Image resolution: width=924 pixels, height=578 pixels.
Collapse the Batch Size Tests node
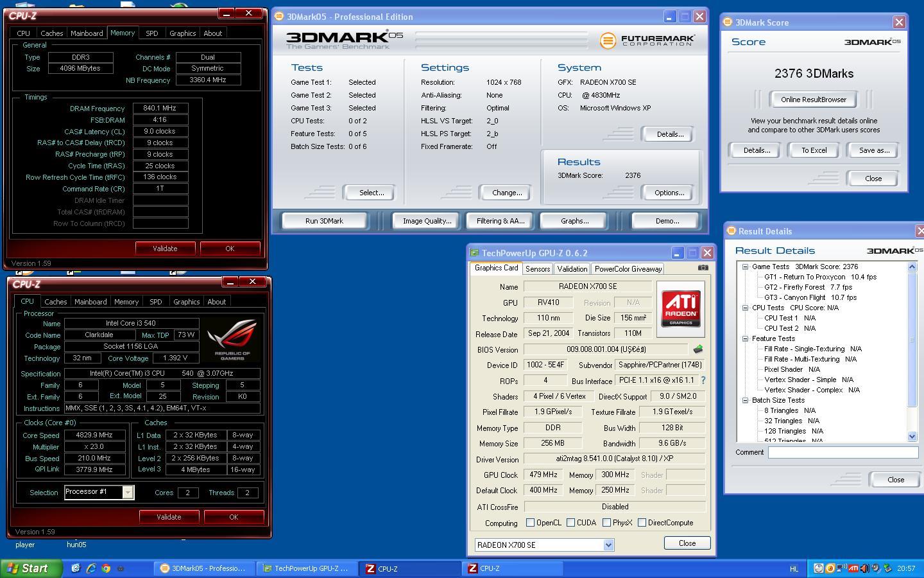click(746, 400)
